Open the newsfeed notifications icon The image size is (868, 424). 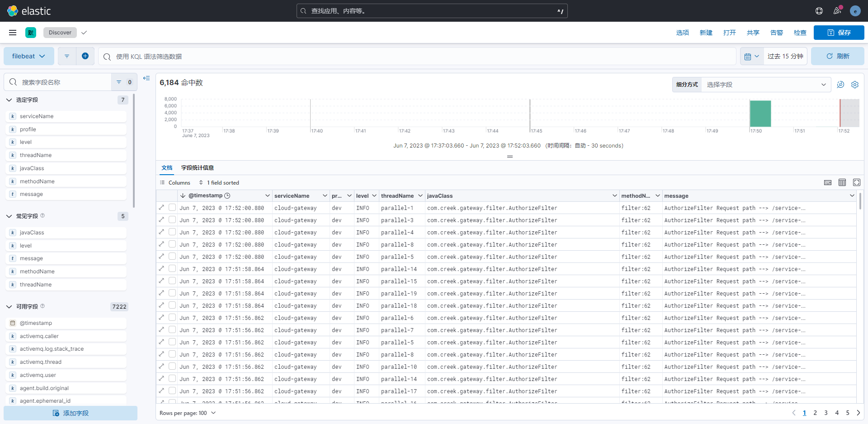pyautogui.click(x=837, y=11)
